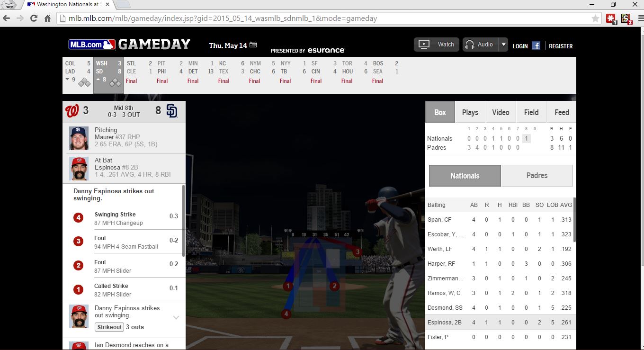Select pitch 4 marker in strike zone
Screen dimensions: 644x350
pyautogui.click(x=286, y=313)
